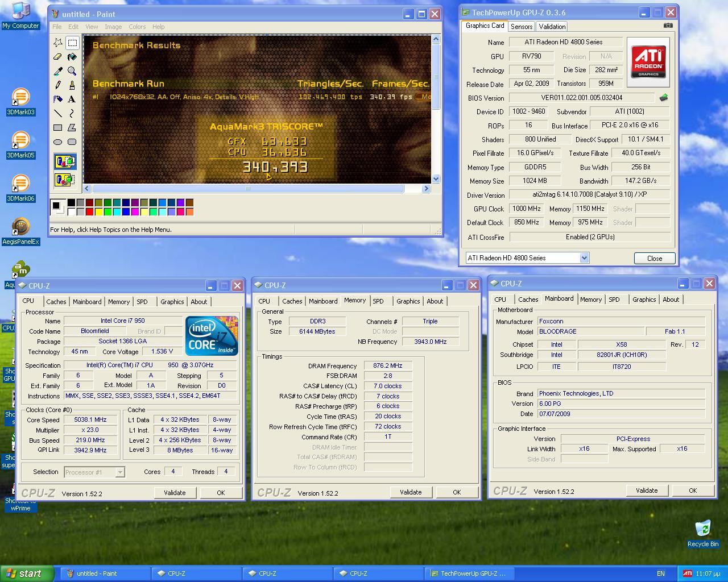Open the 3DMark06 desktop shortcut
Image resolution: width=728 pixels, height=582 pixels.
20,189
